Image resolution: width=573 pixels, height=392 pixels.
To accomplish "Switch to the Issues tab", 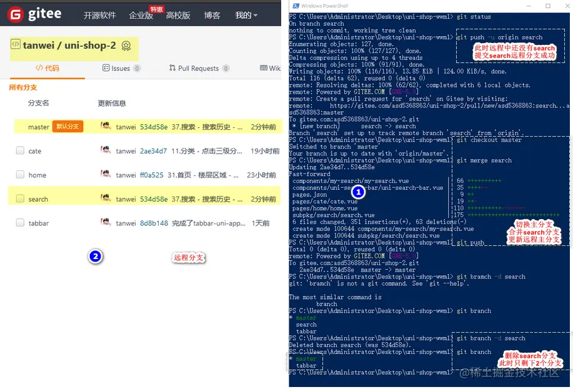I will (x=121, y=68).
